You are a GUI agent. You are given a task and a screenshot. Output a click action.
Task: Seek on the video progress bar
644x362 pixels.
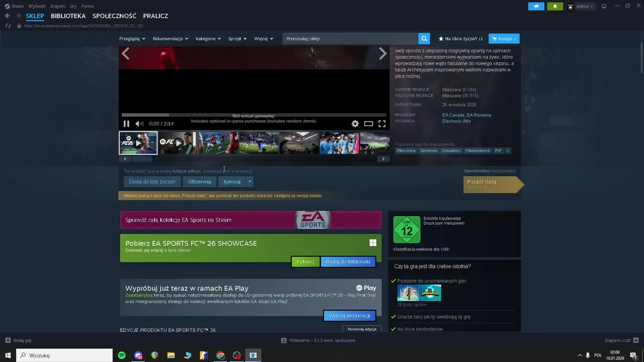[x=254, y=115]
